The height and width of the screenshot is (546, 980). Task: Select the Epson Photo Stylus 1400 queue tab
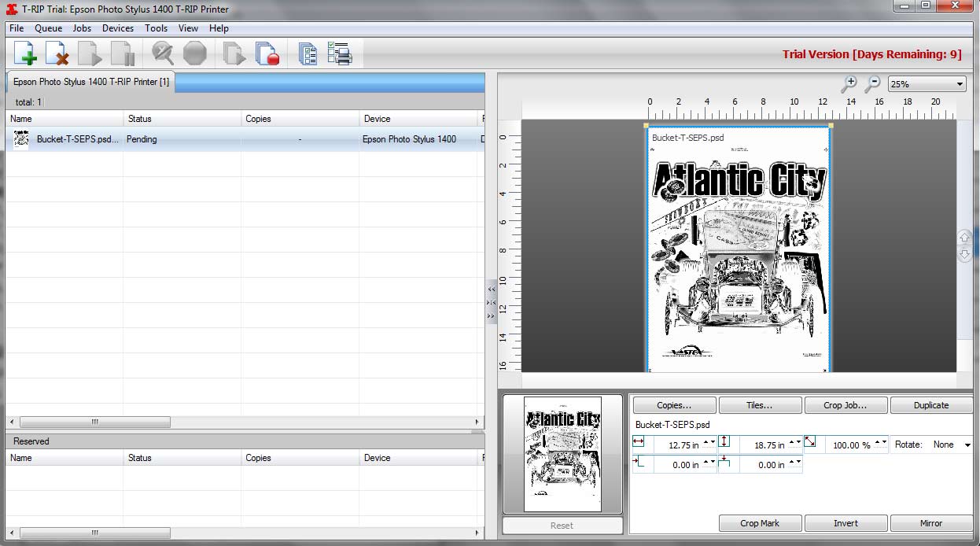coord(90,82)
